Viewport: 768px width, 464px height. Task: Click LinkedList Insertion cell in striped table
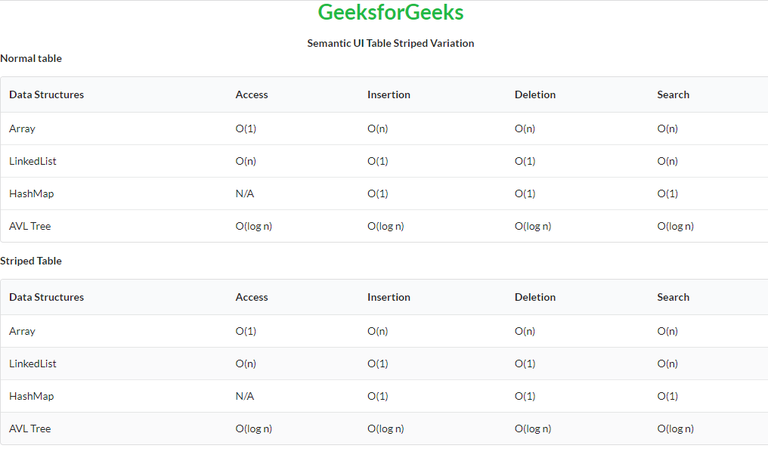(378, 364)
